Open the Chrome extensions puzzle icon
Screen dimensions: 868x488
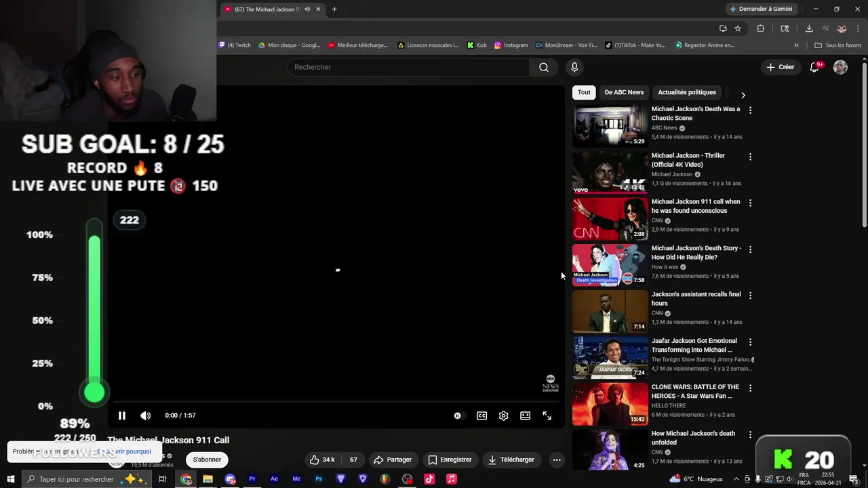[x=760, y=28]
